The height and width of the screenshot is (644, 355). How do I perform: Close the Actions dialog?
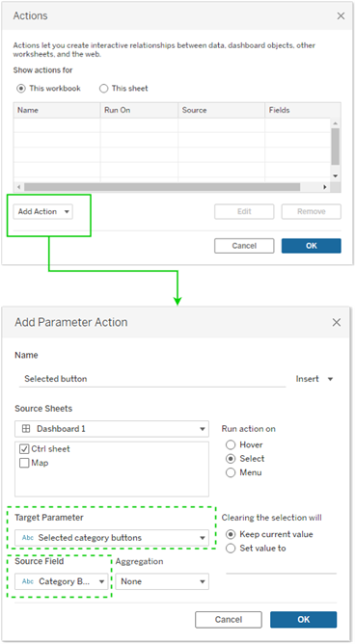point(341,16)
